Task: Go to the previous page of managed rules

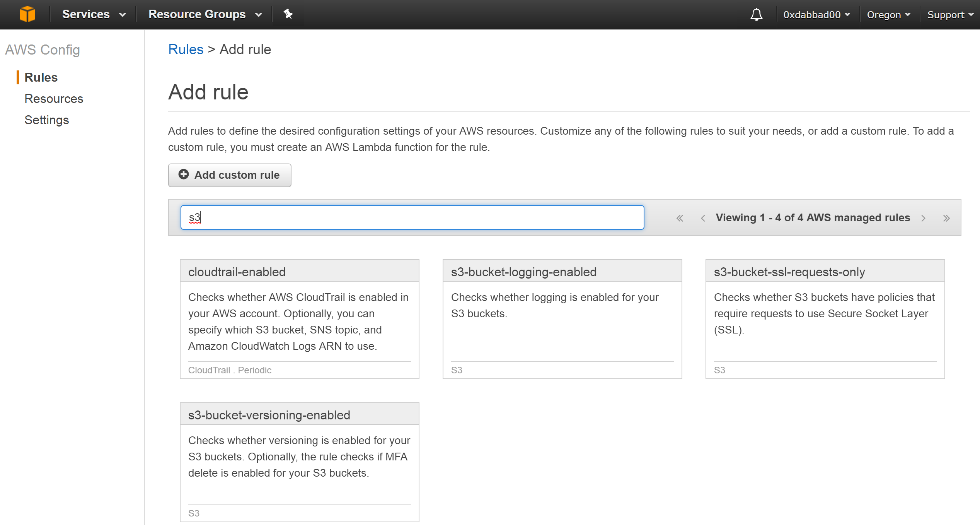Action: pos(703,218)
